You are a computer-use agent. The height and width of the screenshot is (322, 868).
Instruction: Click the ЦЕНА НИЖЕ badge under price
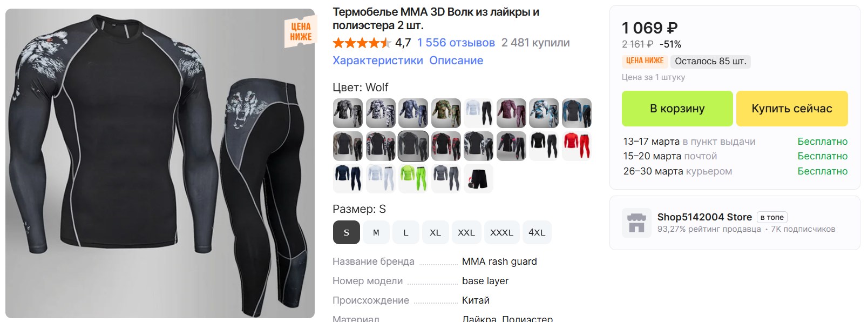tap(645, 61)
